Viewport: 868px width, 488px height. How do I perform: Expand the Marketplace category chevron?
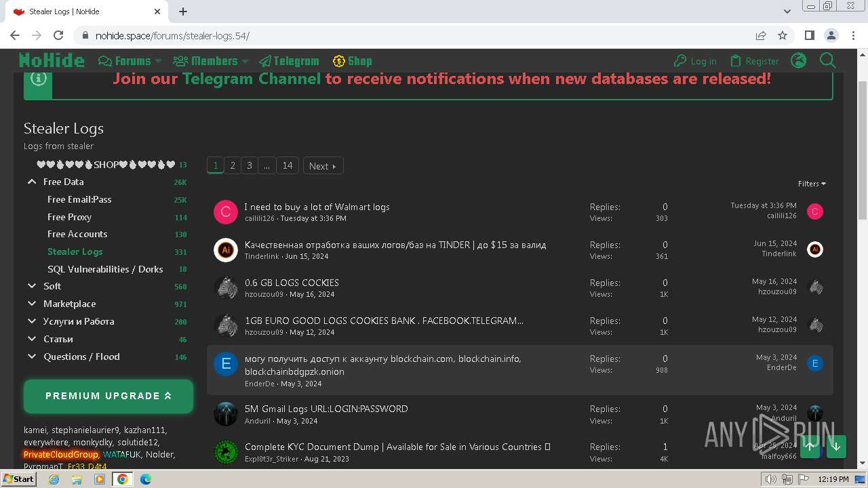(32, 304)
